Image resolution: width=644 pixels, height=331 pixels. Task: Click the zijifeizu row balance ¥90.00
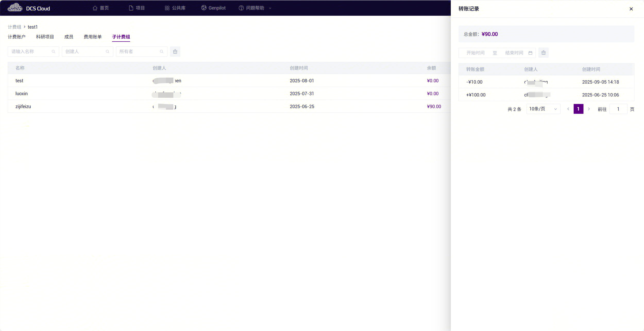pyautogui.click(x=434, y=107)
